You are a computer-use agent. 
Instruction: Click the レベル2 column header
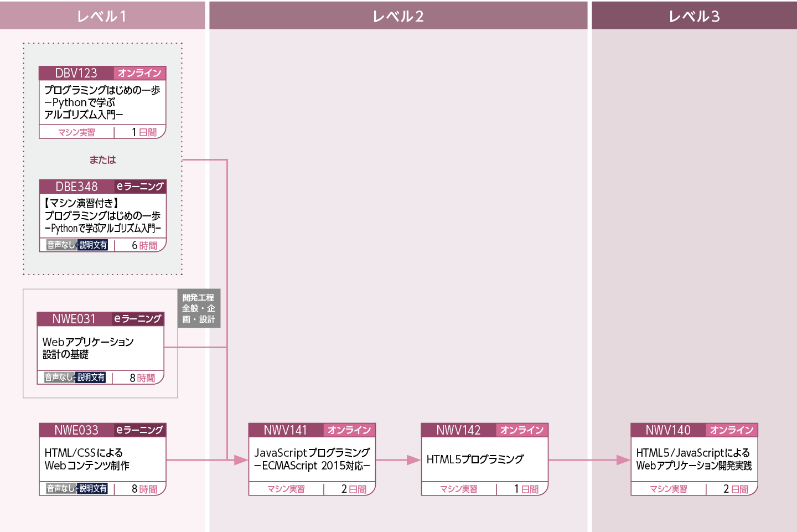click(x=398, y=16)
